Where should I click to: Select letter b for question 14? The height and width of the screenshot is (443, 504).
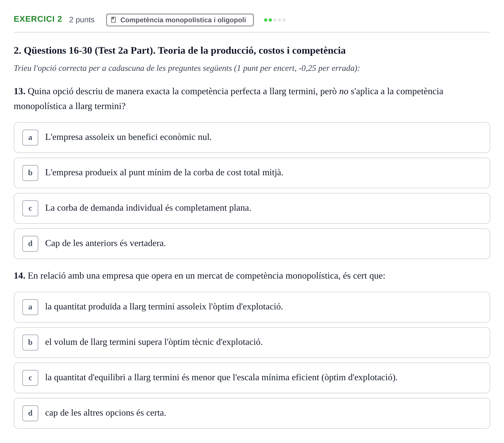(30, 343)
